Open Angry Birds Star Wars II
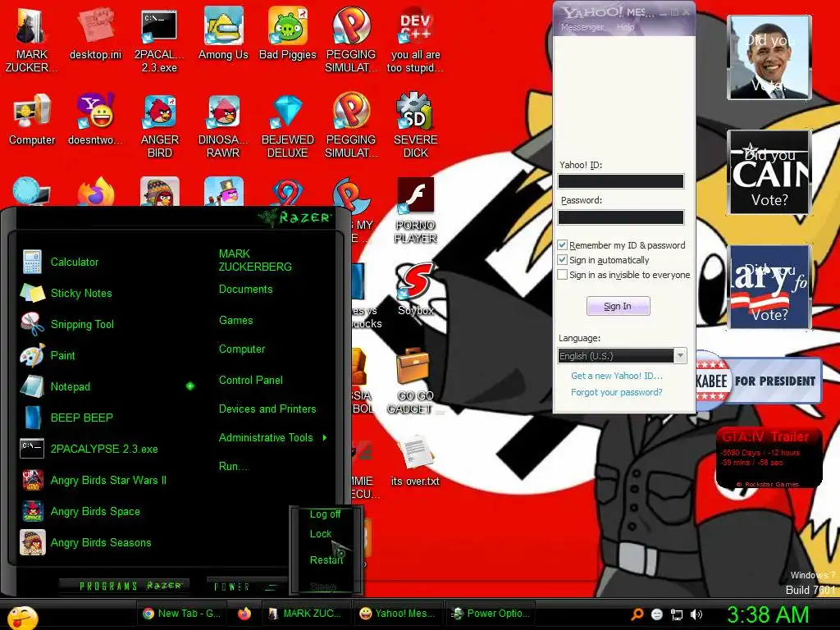This screenshot has height=630, width=840. pyautogui.click(x=94, y=480)
